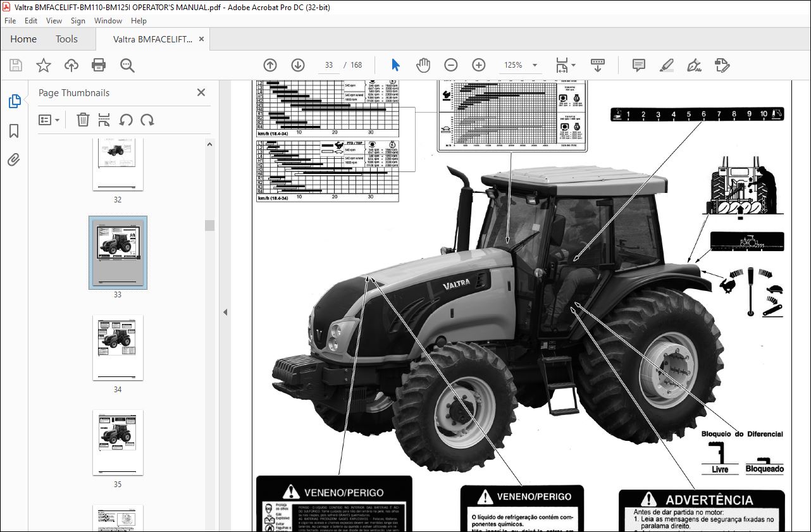
Task: Open the thumbnails options dropdown menu
Action: [49, 120]
